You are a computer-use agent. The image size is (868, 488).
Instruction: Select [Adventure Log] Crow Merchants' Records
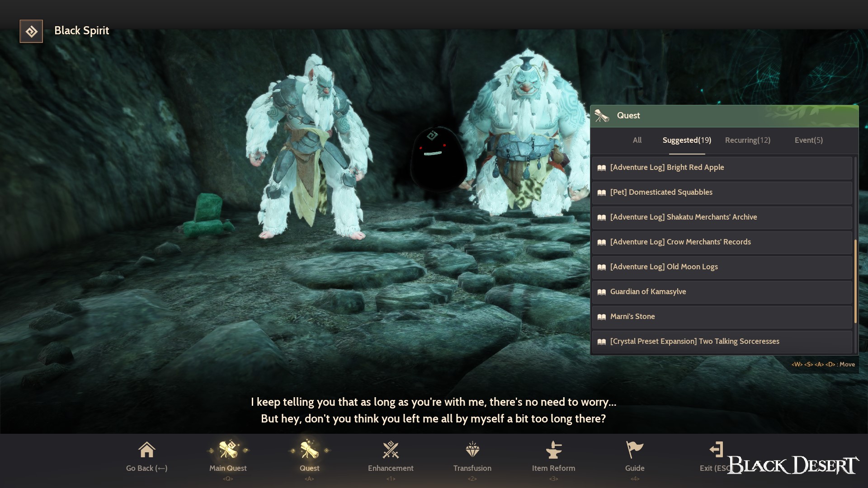722,242
